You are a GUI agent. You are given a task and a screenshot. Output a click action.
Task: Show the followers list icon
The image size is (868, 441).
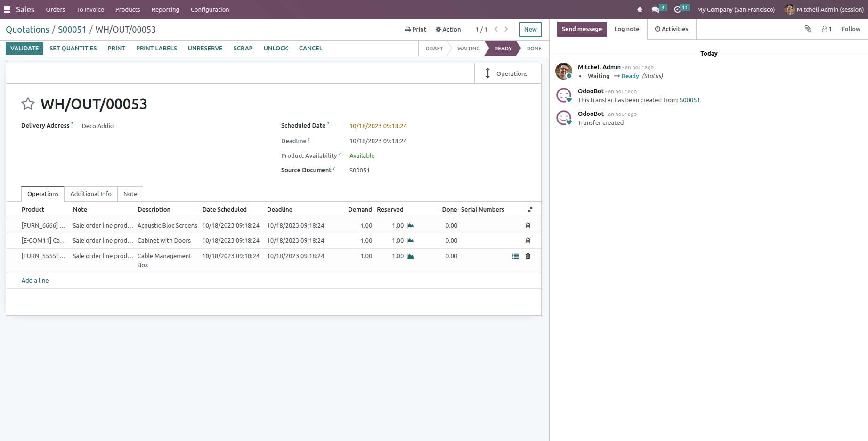pyautogui.click(x=827, y=29)
